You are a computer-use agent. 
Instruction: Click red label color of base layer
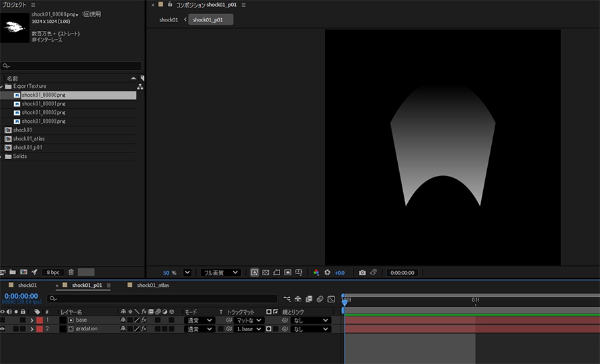click(40, 320)
